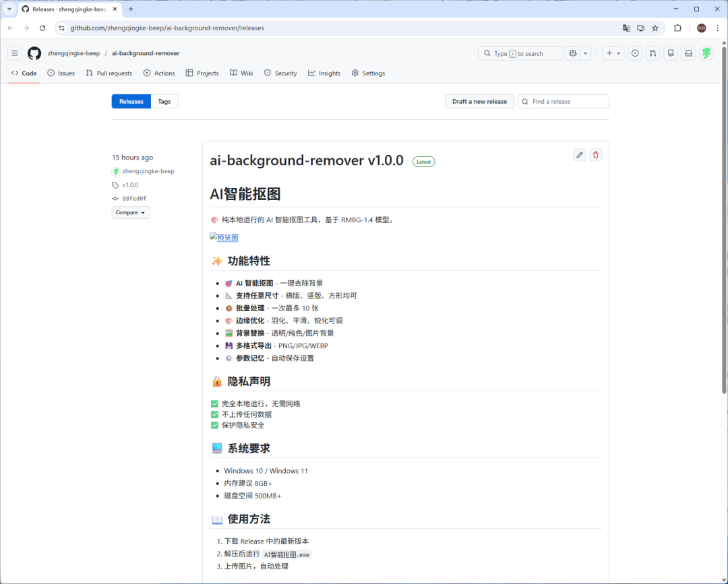This screenshot has width=728, height=584.
Task: Click the browser forward arrow
Action: [x=26, y=28]
